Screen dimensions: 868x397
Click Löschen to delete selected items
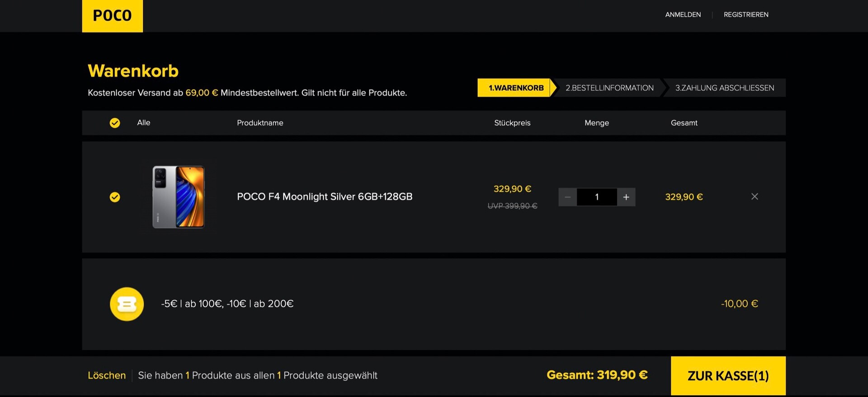[107, 375]
